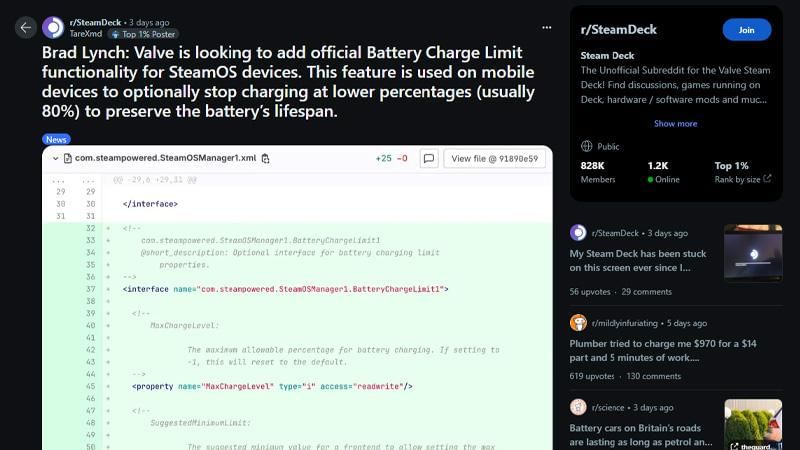
Task: Click the r/science avatar icon
Action: tap(578, 407)
